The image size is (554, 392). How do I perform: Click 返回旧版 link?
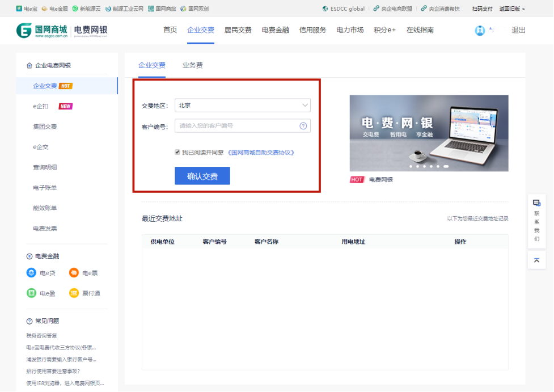click(x=512, y=9)
